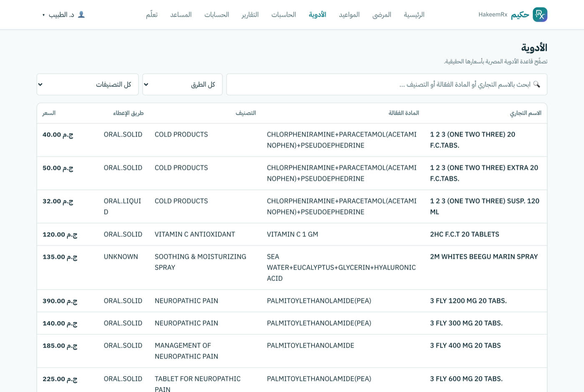Select 3 FLY 400 MG 20 TABS drug
The image size is (584, 392).
pos(465,346)
